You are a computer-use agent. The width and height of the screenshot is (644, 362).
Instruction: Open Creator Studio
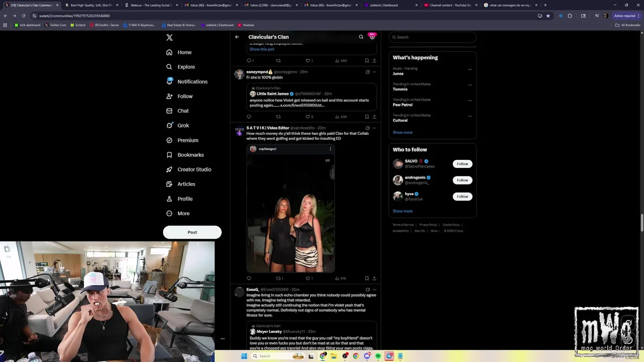click(189, 169)
